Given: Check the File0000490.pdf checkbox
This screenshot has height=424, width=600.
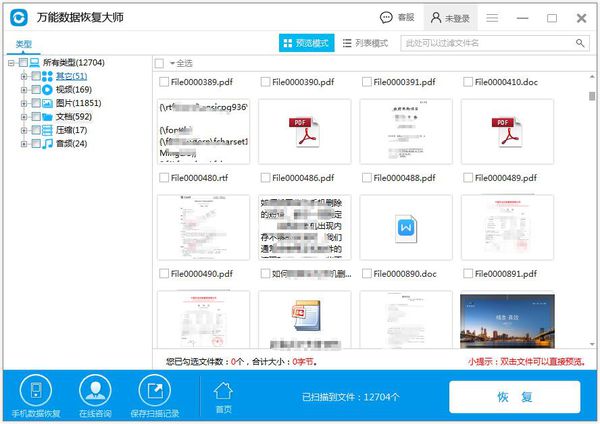Looking at the screenshot, I should point(164,273).
